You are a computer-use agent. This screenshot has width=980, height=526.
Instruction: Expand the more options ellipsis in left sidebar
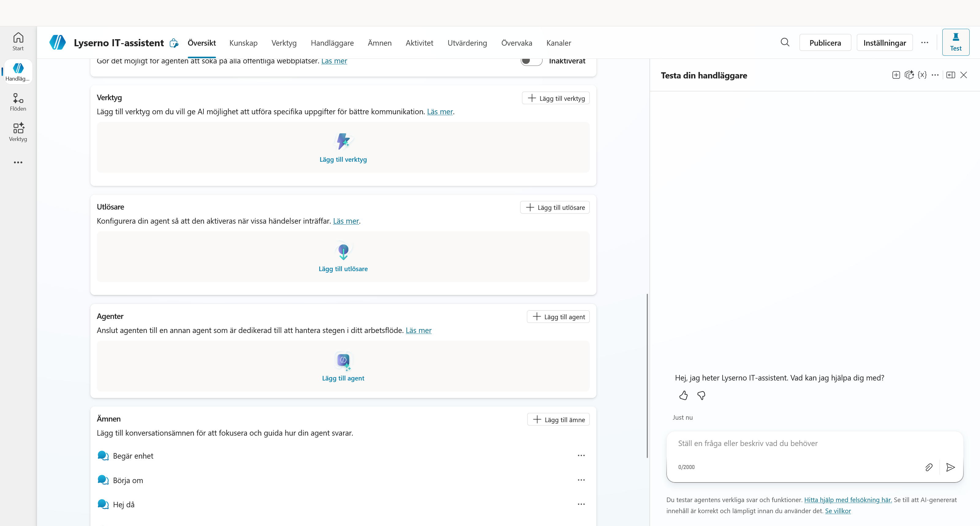click(x=18, y=162)
